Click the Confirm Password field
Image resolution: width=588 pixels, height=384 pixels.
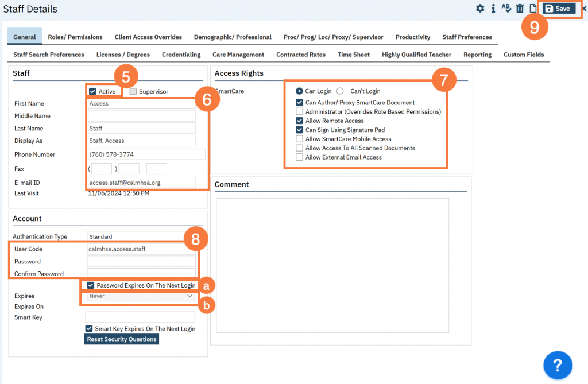141,273
